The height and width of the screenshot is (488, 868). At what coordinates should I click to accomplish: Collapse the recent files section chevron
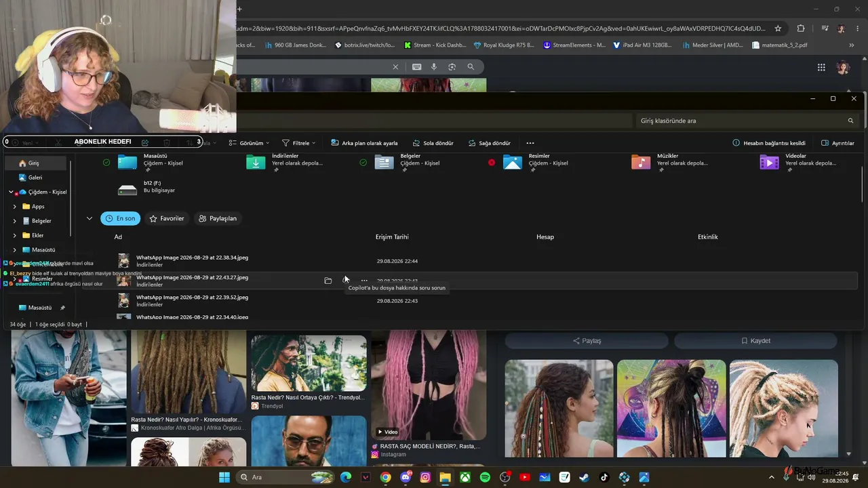pos(89,218)
